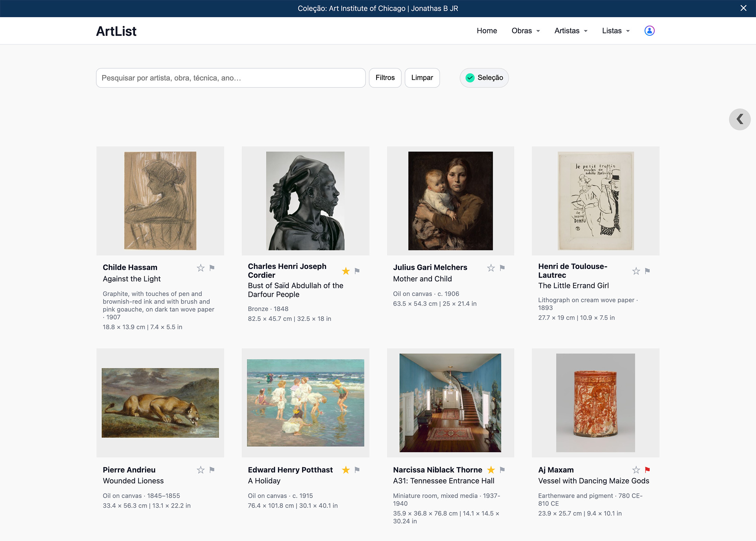Star the Aj Maxam vessel
This screenshot has width=756, height=541.
[x=636, y=470]
